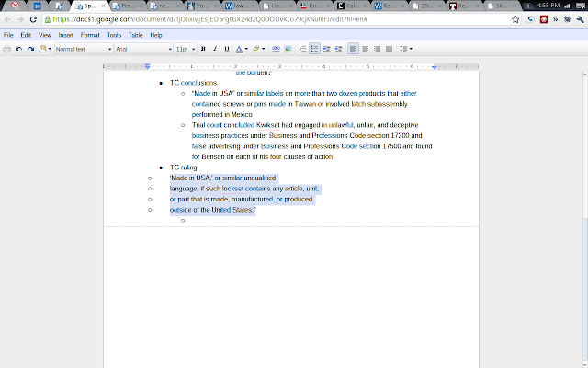Open the Edit menu

(26, 35)
